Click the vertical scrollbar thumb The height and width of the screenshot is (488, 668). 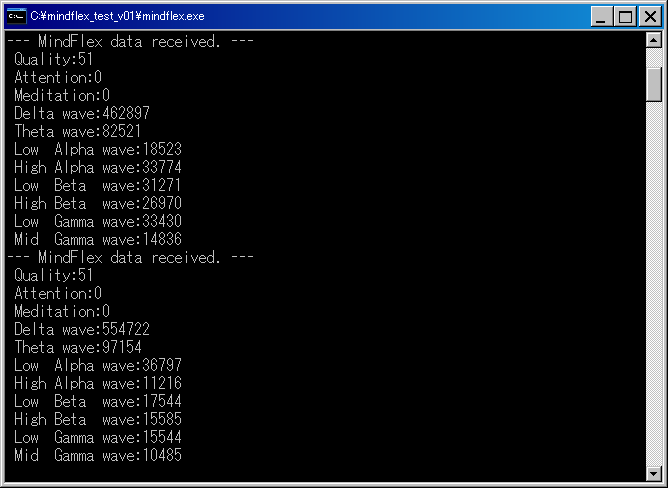tap(654, 84)
